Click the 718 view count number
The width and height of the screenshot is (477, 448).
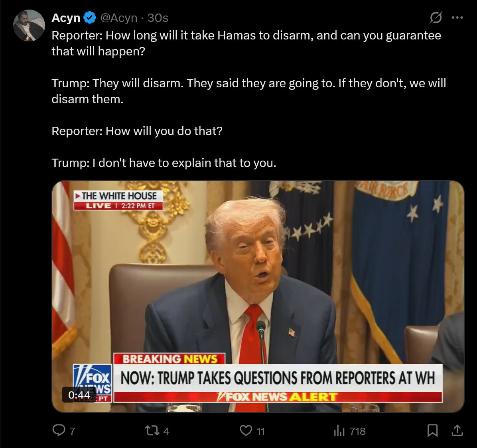(x=358, y=431)
